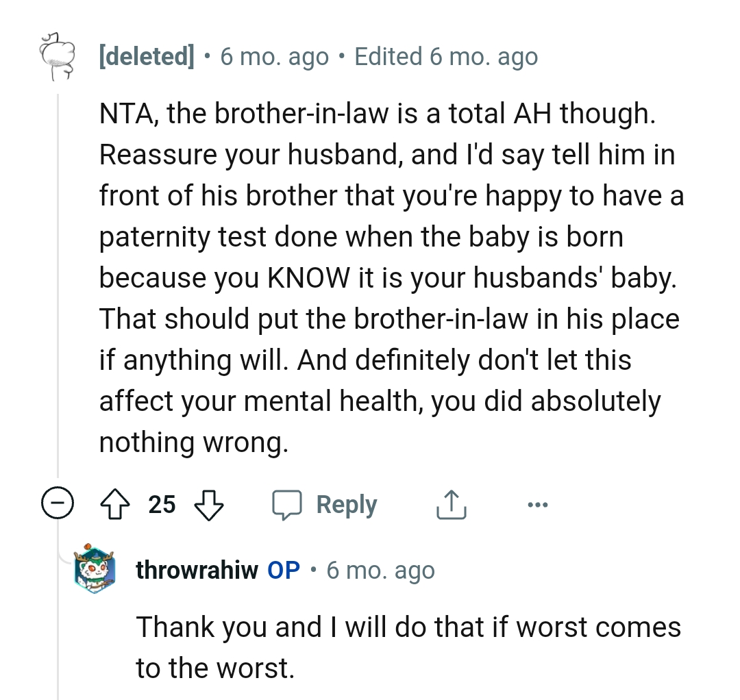Share this comment via share icon
Viewport: 740px width, 700px height.
click(451, 505)
